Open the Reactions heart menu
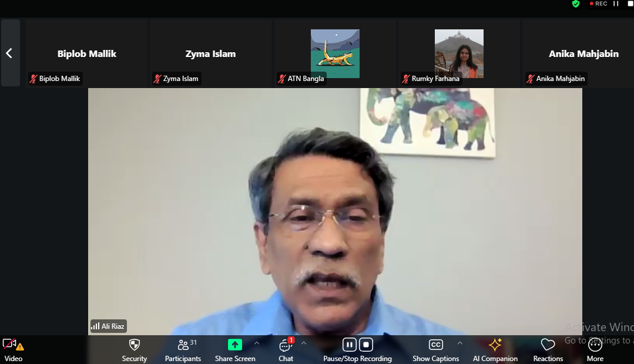The width and height of the screenshot is (634, 364). [x=548, y=350]
